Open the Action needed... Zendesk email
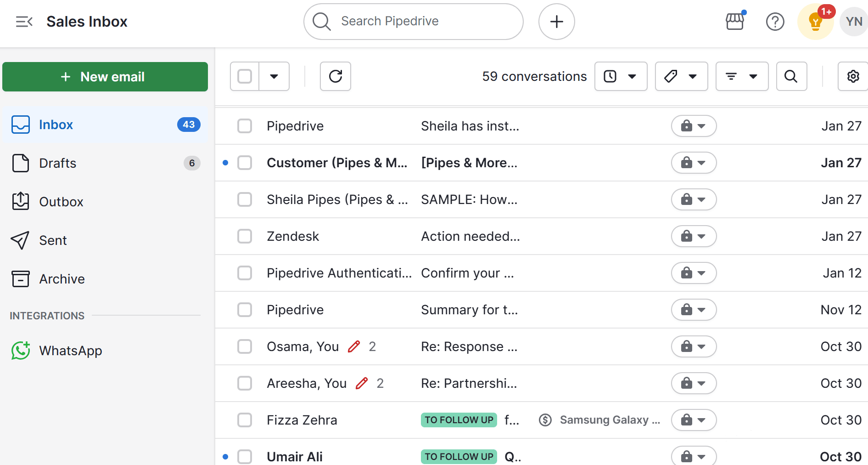868x465 pixels. (x=470, y=236)
